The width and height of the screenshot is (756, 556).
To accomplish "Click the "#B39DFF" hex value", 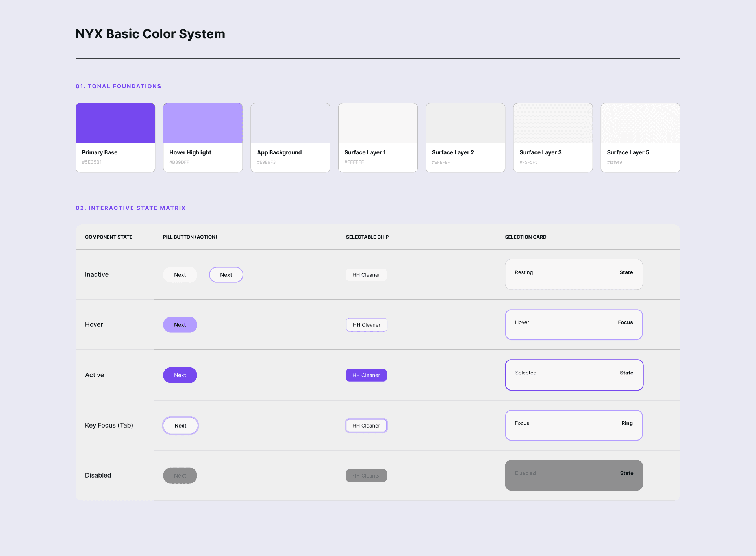I will point(179,162).
